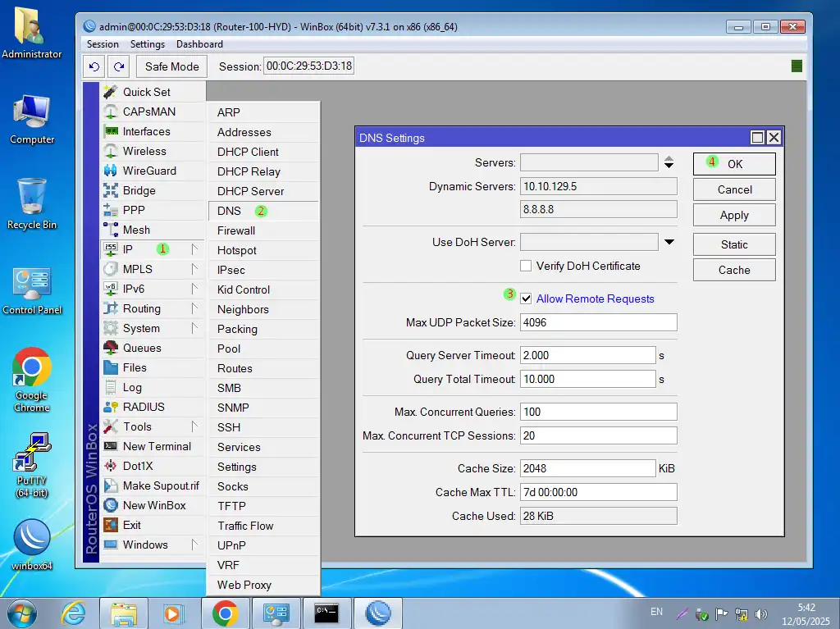Toggle the Safe Mode button
The image size is (840, 629).
[172, 66]
